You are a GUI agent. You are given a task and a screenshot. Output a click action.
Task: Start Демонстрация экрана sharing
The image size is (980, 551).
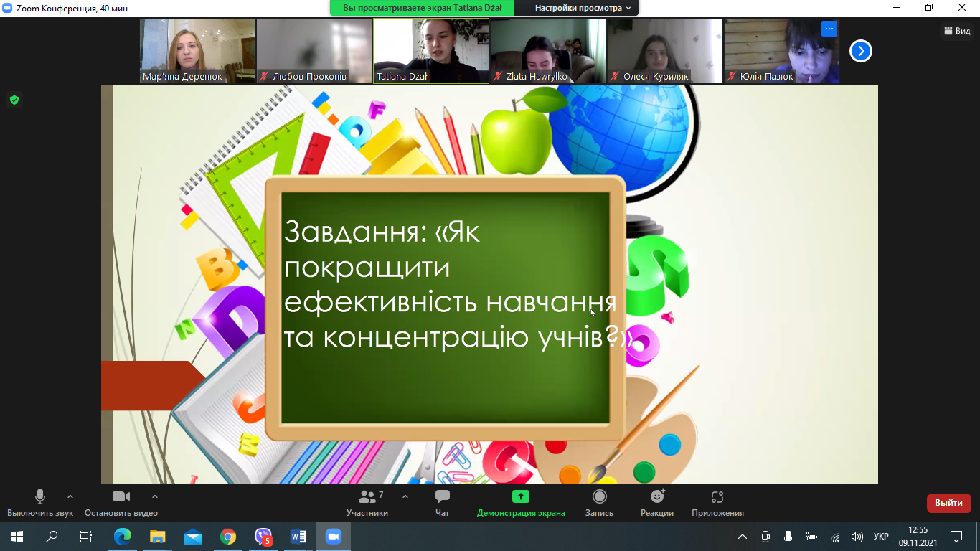point(521,503)
